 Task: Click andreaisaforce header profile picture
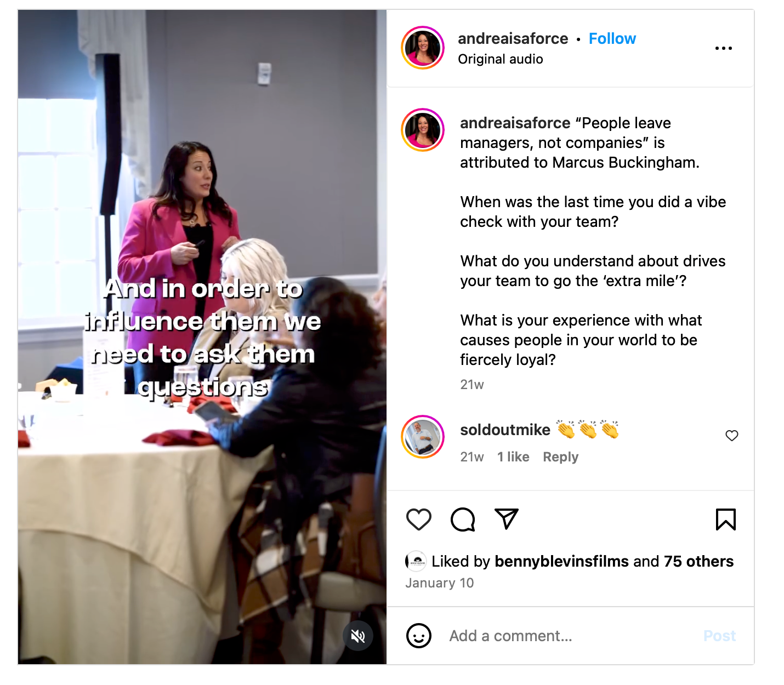[x=423, y=48]
